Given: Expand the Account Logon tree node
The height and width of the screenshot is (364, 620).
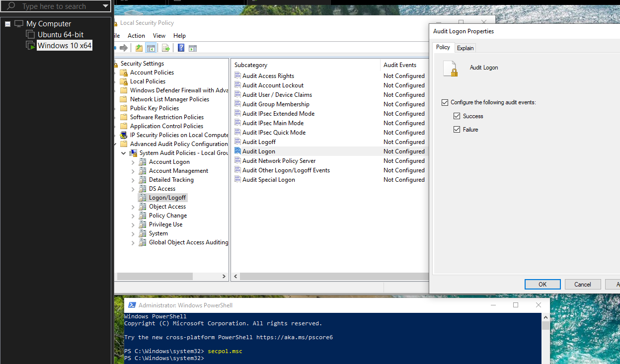Looking at the screenshot, I should coord(133,162).
